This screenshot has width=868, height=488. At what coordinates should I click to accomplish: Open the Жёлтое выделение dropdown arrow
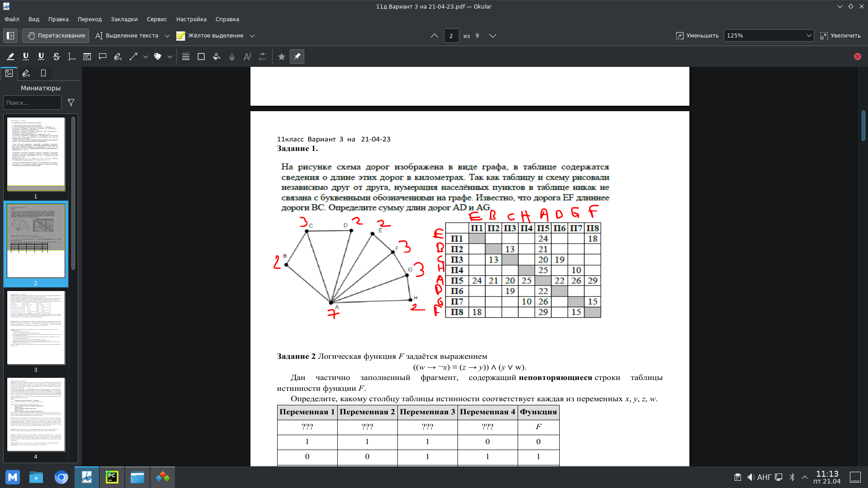(x=252, y=36)
